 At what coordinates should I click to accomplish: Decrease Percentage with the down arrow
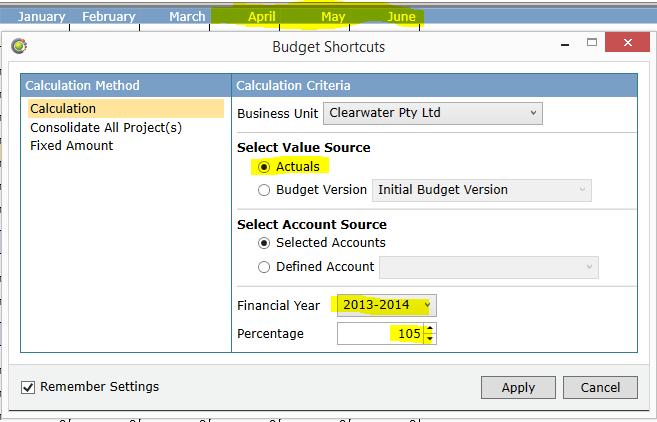[x=430, y=339]
